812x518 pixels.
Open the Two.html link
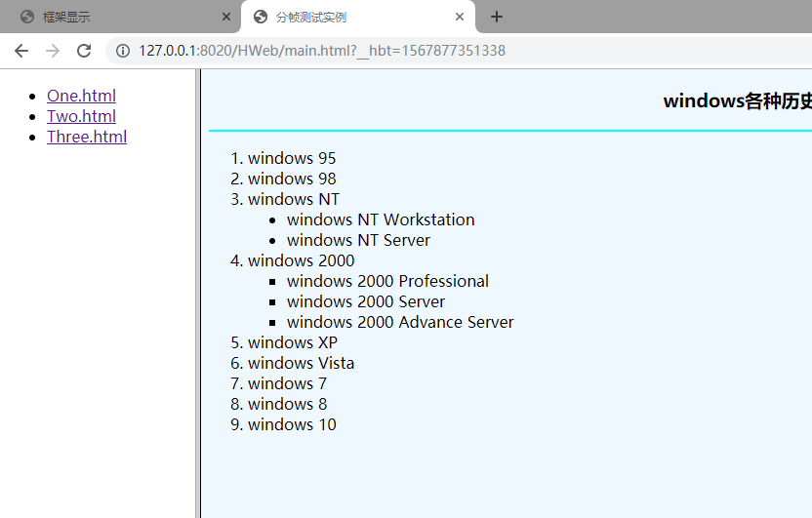coord(81,116)
